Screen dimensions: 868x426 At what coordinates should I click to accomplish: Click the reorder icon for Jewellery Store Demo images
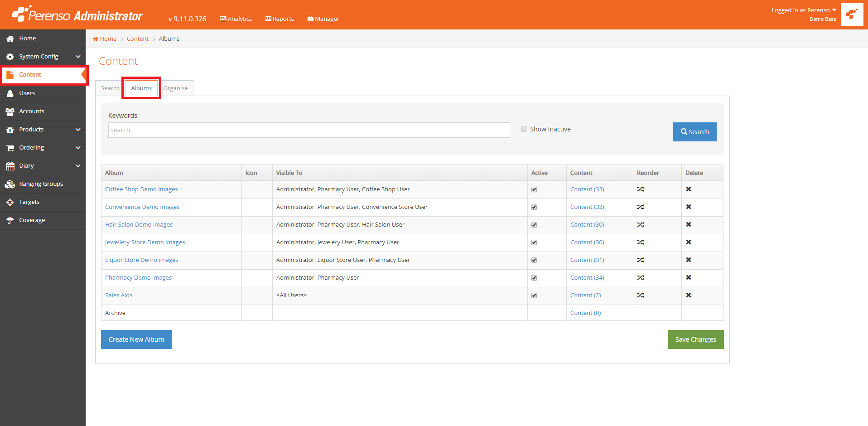[x=640, y=242]
